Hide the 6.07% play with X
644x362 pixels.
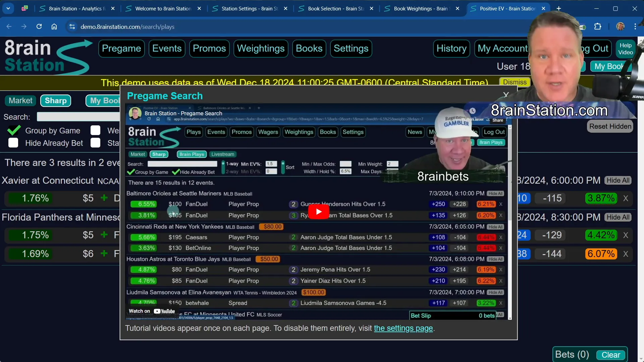(x=626, y=254)
